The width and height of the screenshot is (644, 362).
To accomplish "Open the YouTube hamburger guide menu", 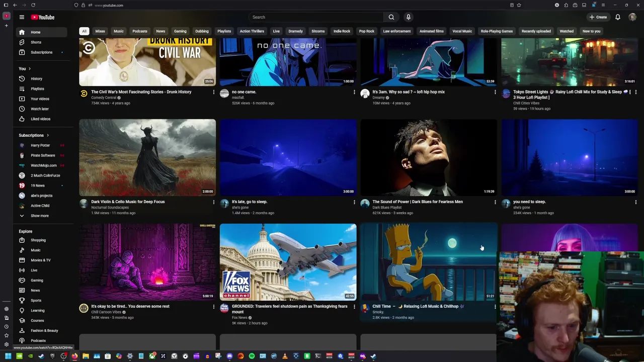I will coord(22,17).
